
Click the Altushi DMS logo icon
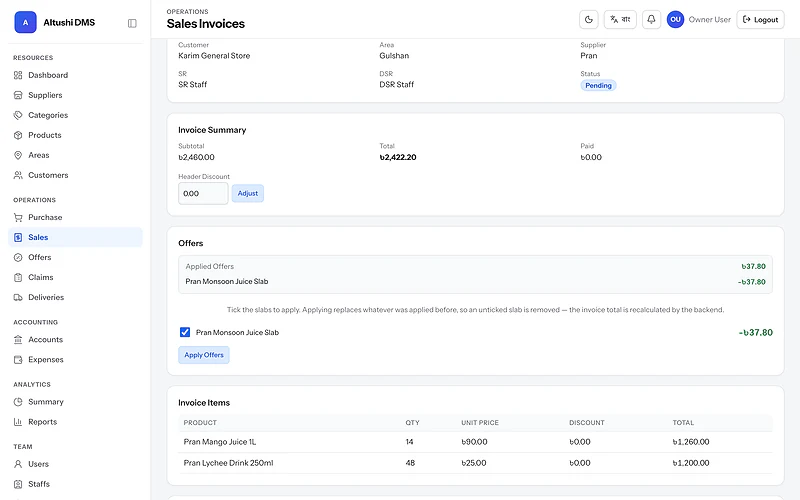point(26,22)
